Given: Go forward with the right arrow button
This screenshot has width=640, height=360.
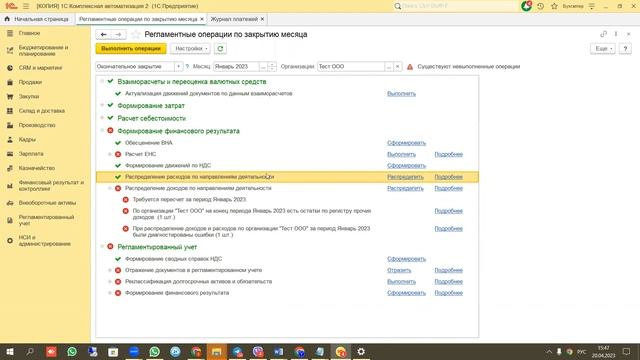Looking at the screenshot, I should (x=118, y=35).
